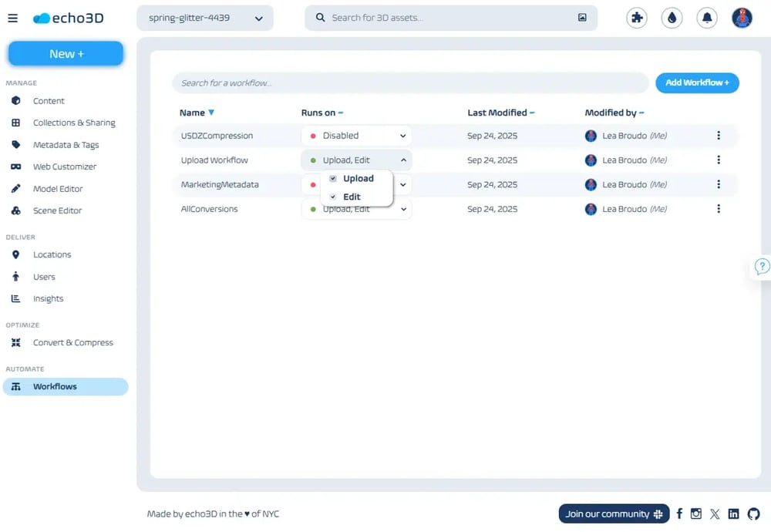Select the Convert & Compress icon
The image size is (771, 532).
pos(16,342)
